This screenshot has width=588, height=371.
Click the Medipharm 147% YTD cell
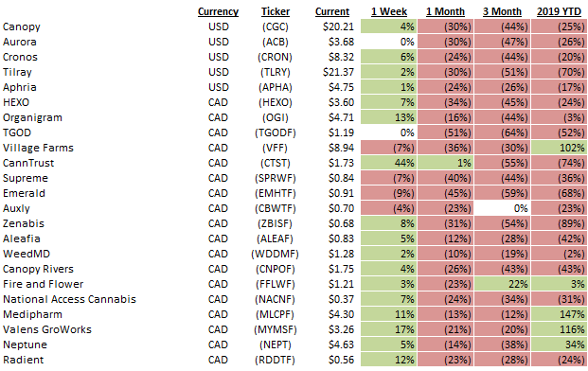pyautogui.click(x=559, y=314)
